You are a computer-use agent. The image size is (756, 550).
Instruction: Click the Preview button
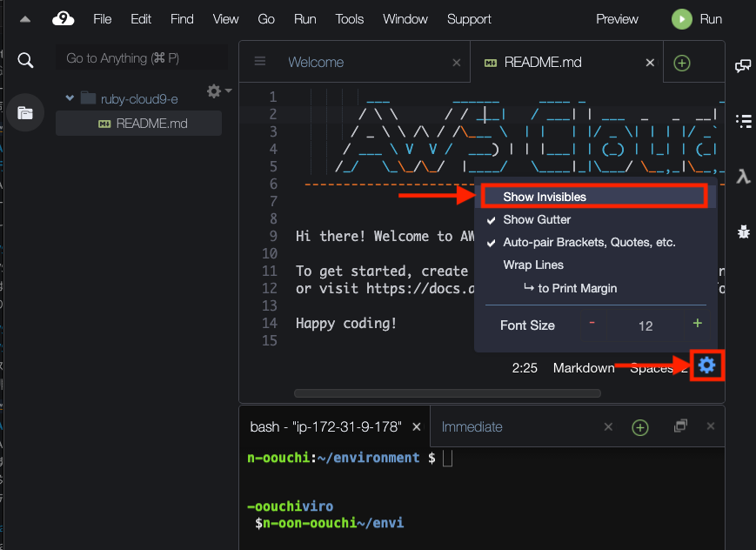pyautogui.click(x=617, y=19)
